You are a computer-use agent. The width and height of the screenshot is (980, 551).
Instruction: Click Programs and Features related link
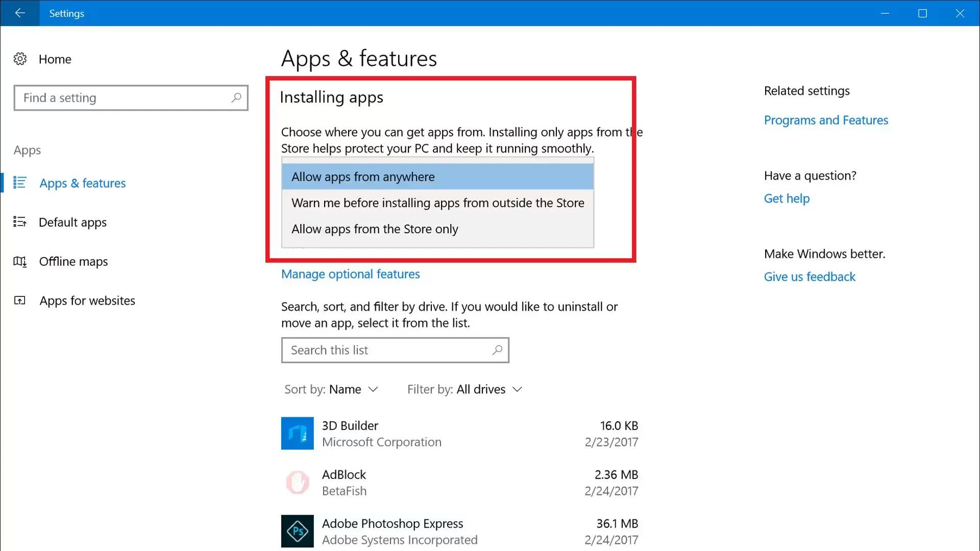click(826, 120)
